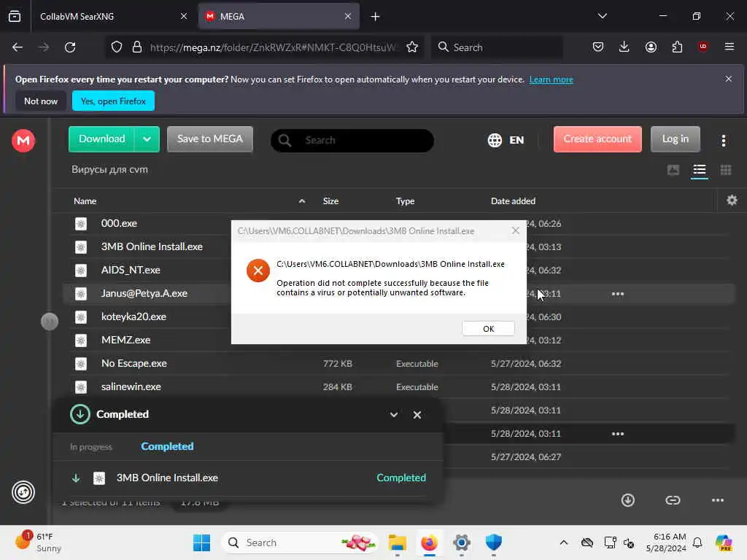
Task: Open File Explorer from taskbar
Action: tap(397, 542)
